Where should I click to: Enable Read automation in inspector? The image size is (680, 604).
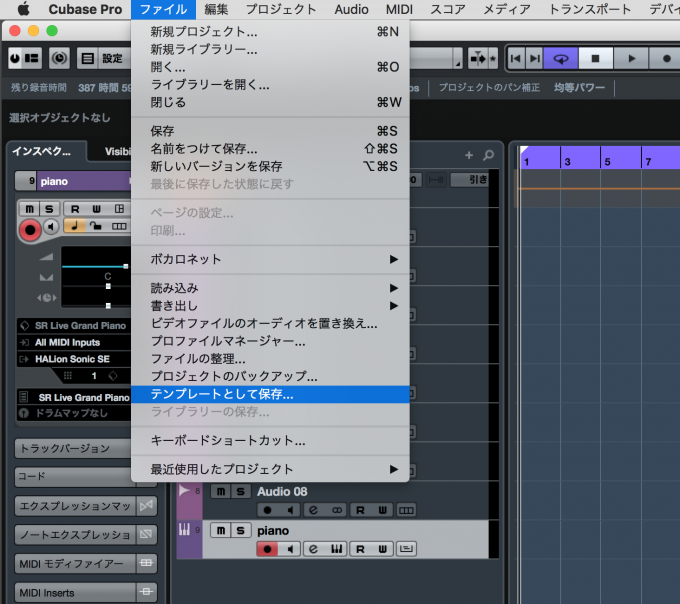click(x=75, y=209)
